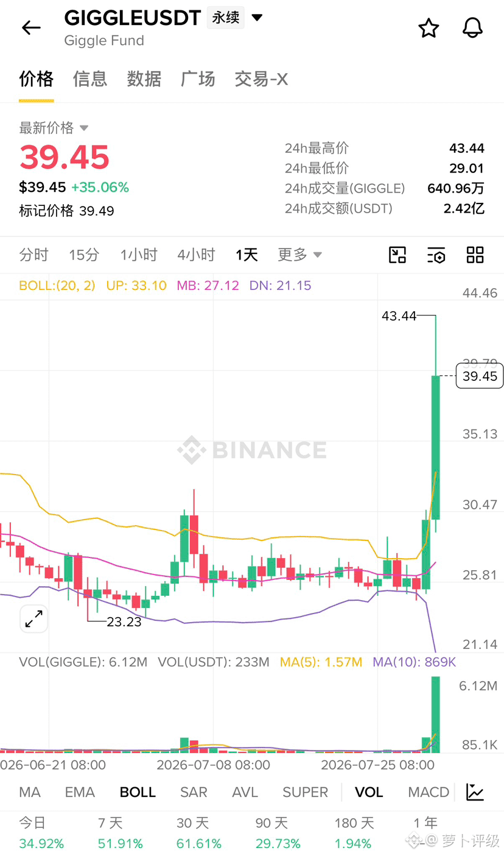Viewport: 504px width, 856px height.
Task: Tap the back arrow icon
Action: 31,27
